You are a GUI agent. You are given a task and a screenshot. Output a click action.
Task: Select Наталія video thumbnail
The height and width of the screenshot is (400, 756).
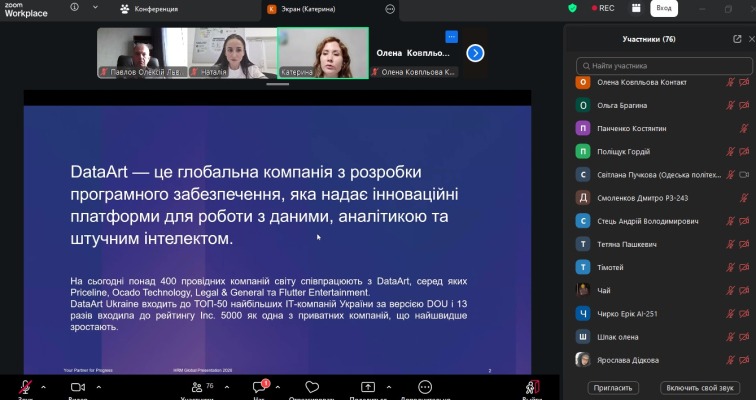click(x=232, y=53)
